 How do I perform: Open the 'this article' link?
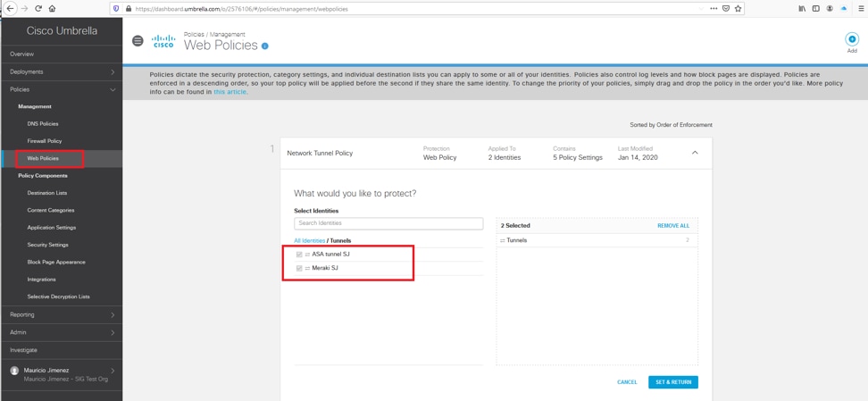(x=230, y=92)
